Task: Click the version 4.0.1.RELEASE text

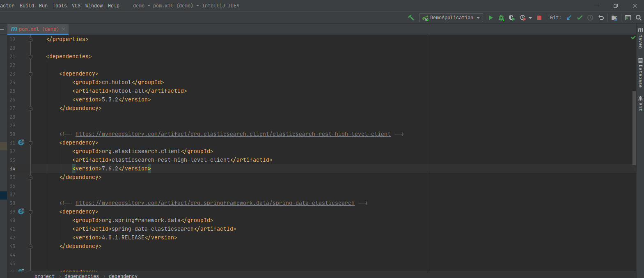Action: click(x=123, y=237)
